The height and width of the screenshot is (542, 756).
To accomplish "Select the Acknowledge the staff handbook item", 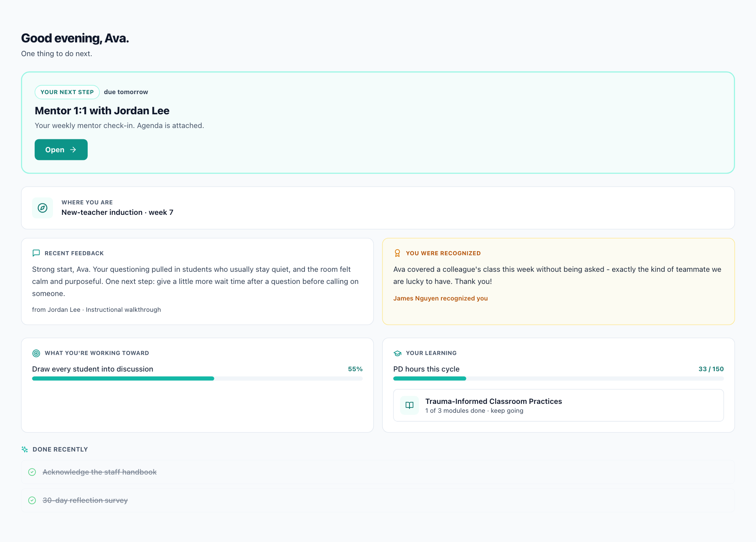I will tap(378, 472).
